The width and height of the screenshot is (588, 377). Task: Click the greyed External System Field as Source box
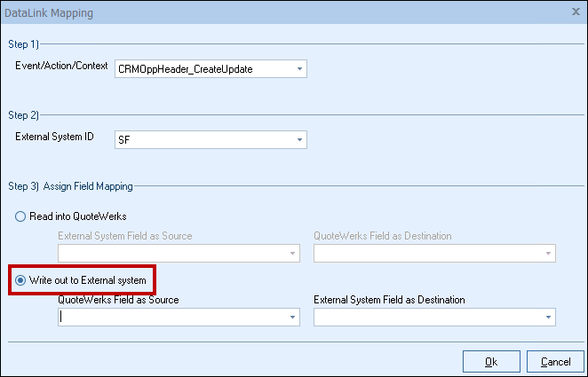coord(171,253)
